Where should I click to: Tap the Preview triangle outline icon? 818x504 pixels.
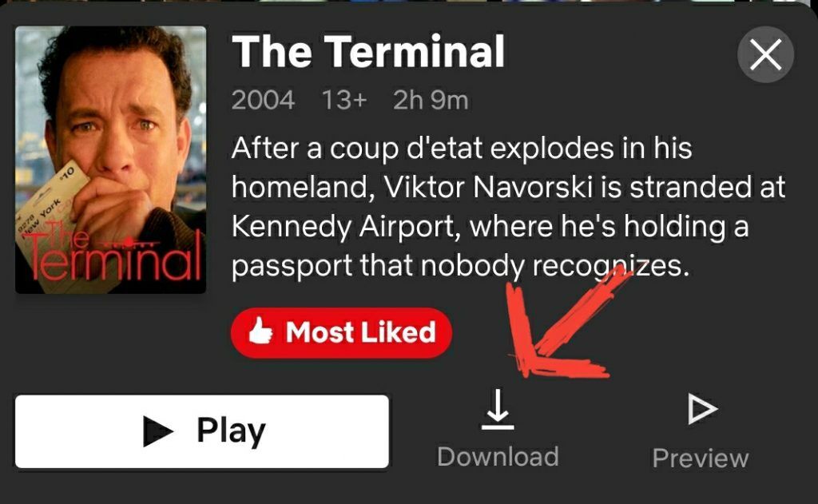click(702, 408)
